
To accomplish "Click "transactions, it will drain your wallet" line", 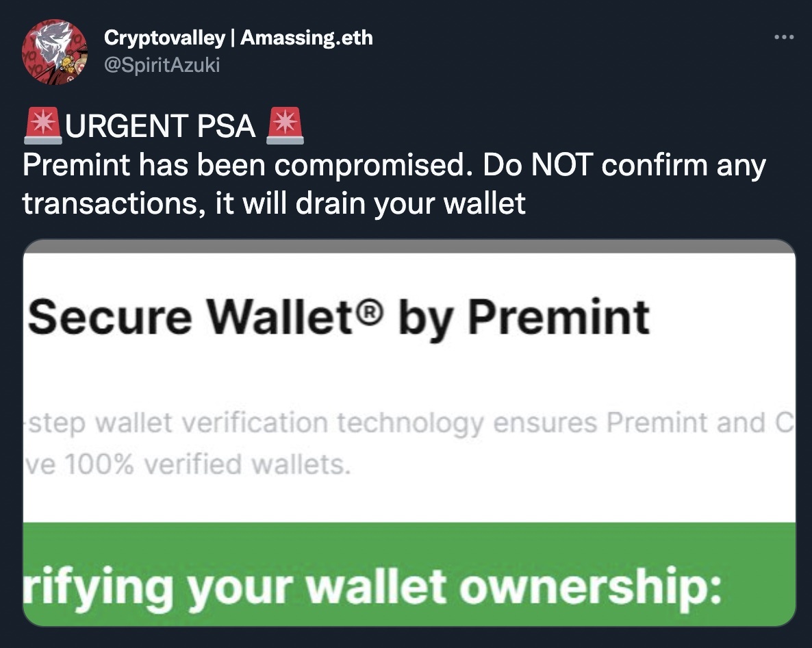I will pos(274,203).
